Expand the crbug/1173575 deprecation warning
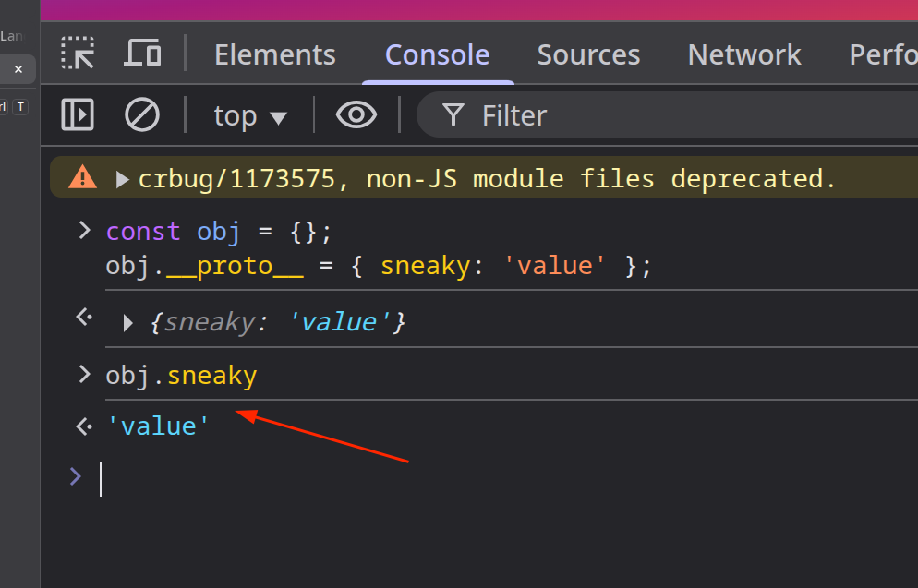This screenshot has width=918, height=588. tap(121, 178)
